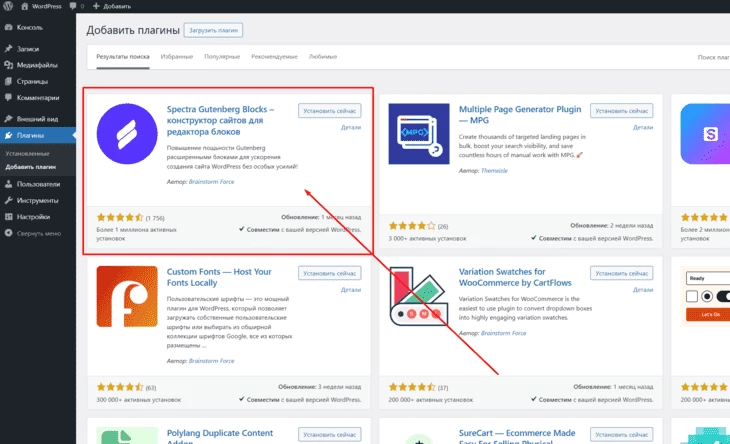Screen dimensions: 730x444
Task: Switch to the Избранные tab
Action: (177, 57)
